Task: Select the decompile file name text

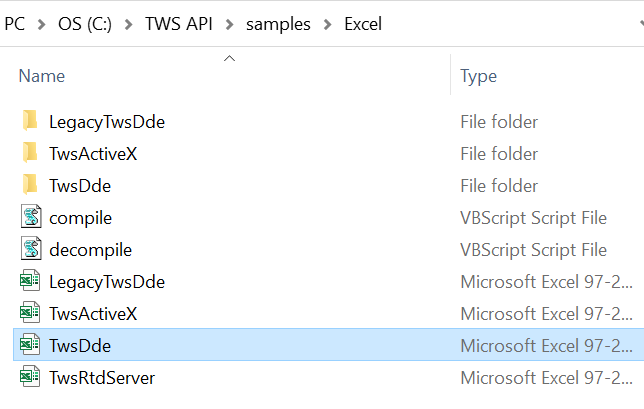Action: tap(91, 250)
